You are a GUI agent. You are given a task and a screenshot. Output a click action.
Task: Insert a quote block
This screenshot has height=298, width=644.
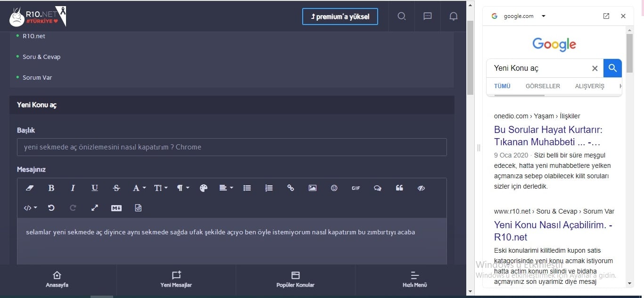(399, 188)
